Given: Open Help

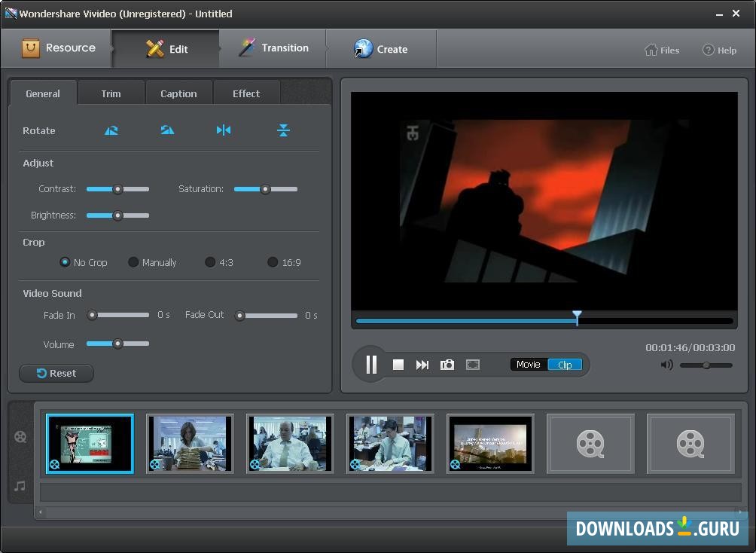Looking at the screenshot, I should coord(720,50).
